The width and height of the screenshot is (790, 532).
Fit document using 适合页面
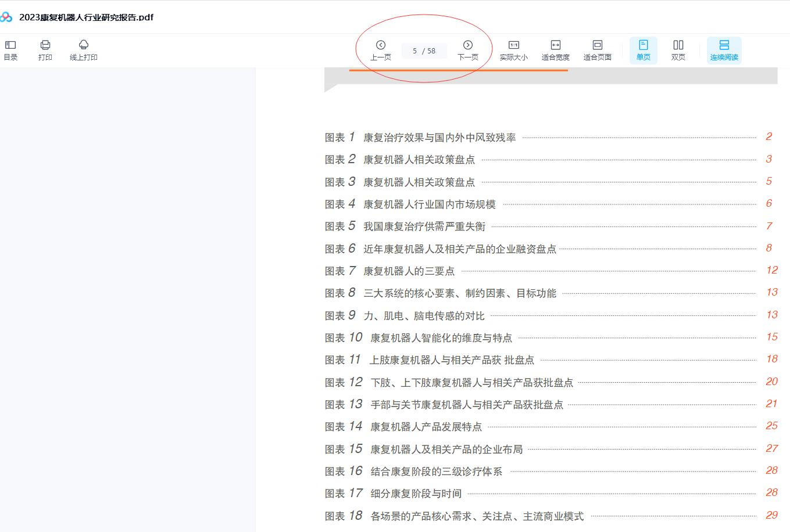tap(597, 50)
